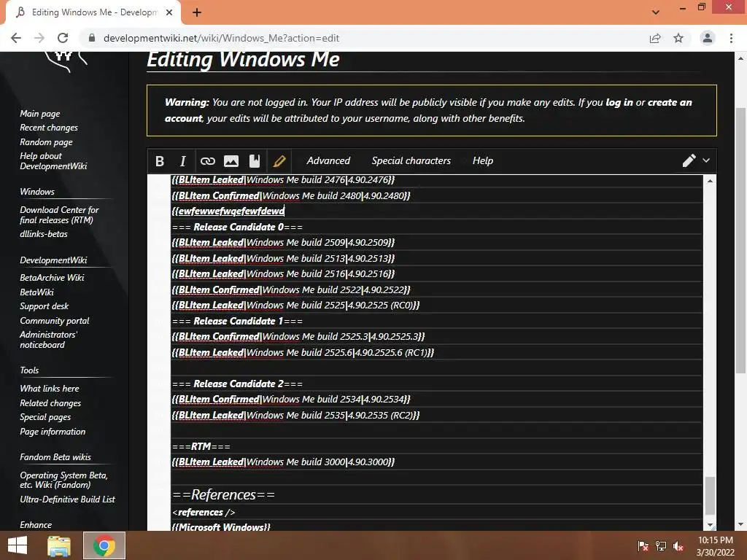
Task: Click the editor scrollbar thumb
Action: click(x=710, y=495)
